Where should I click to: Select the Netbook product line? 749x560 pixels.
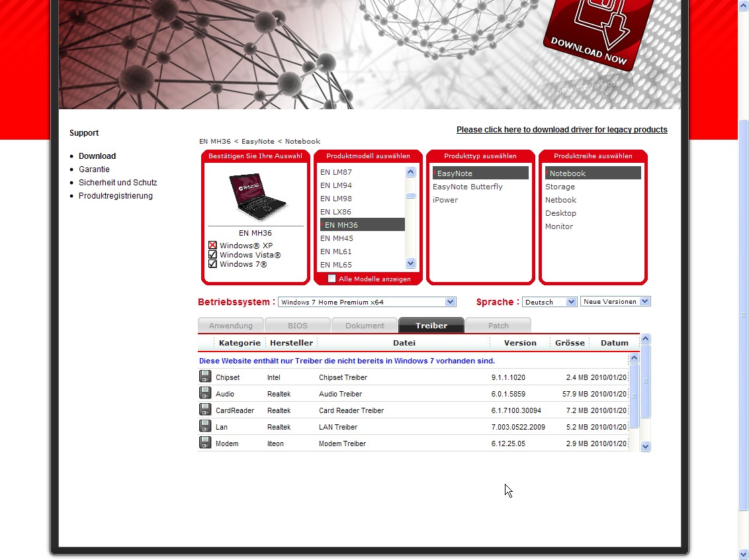[x=561, y=200]
